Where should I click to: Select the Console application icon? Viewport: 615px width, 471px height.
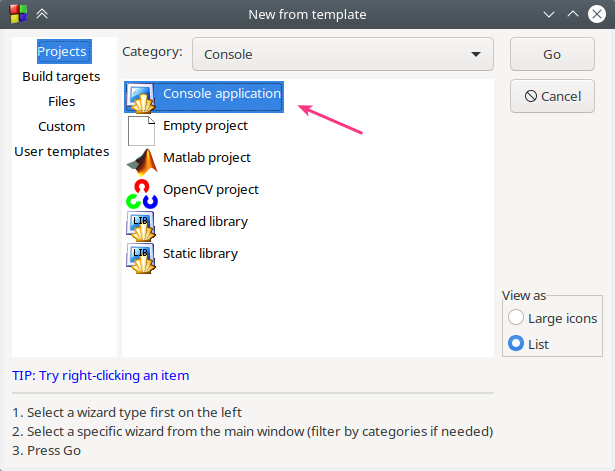click(x=141, y=98)
